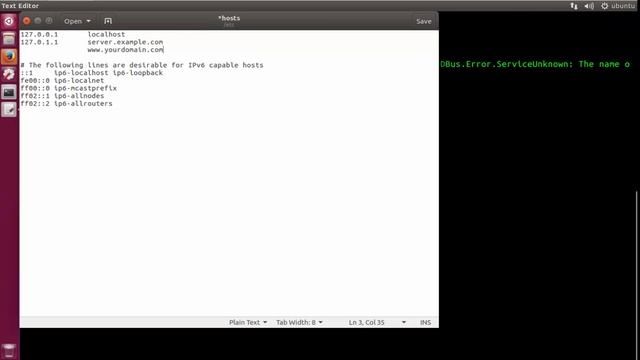Open the sound volume indicator
This screenshot has width=640, height=360.
point(589,6)
